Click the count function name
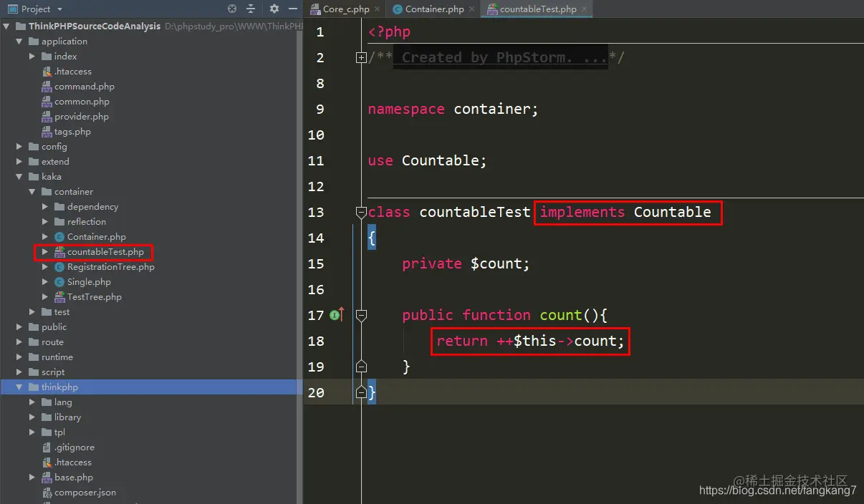864x504 pixels. (x=561, y=315)
